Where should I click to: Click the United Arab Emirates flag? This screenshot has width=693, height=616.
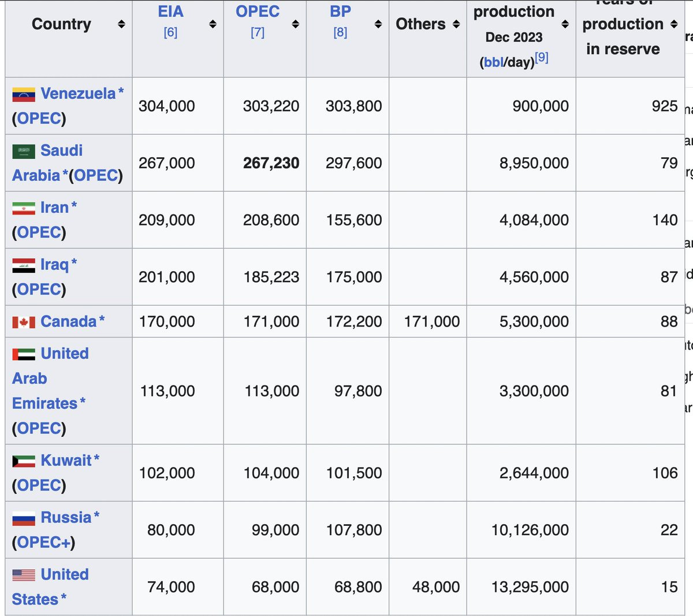24,354
